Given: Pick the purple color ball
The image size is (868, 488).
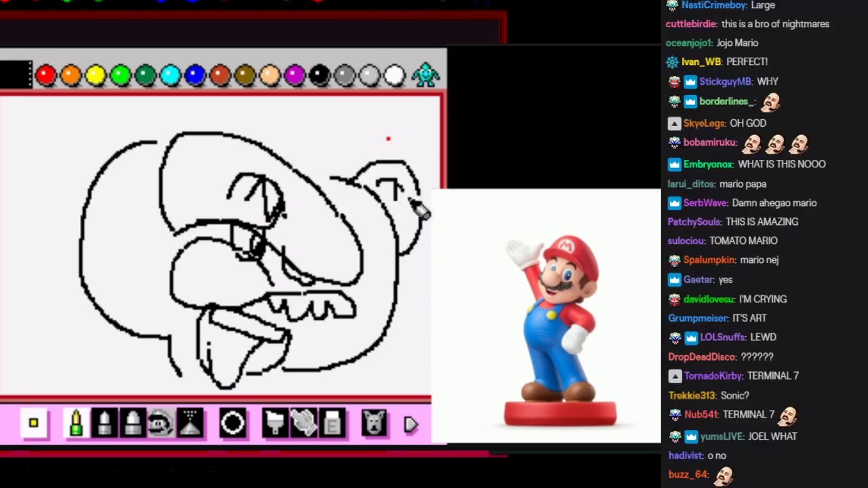Looking at the screenshot, I should point(295,75).
